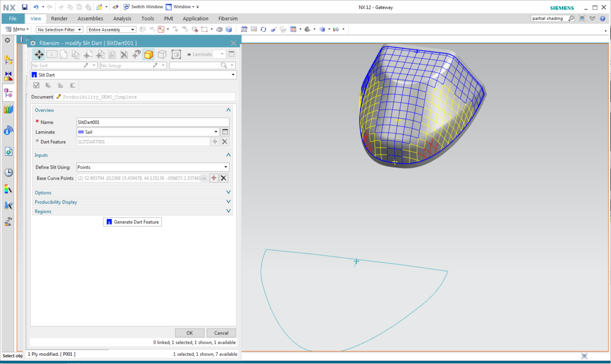The image size is (611, 364).
Task: Click the rotate view icon in the view toolbar
Action: click(263, 30)
